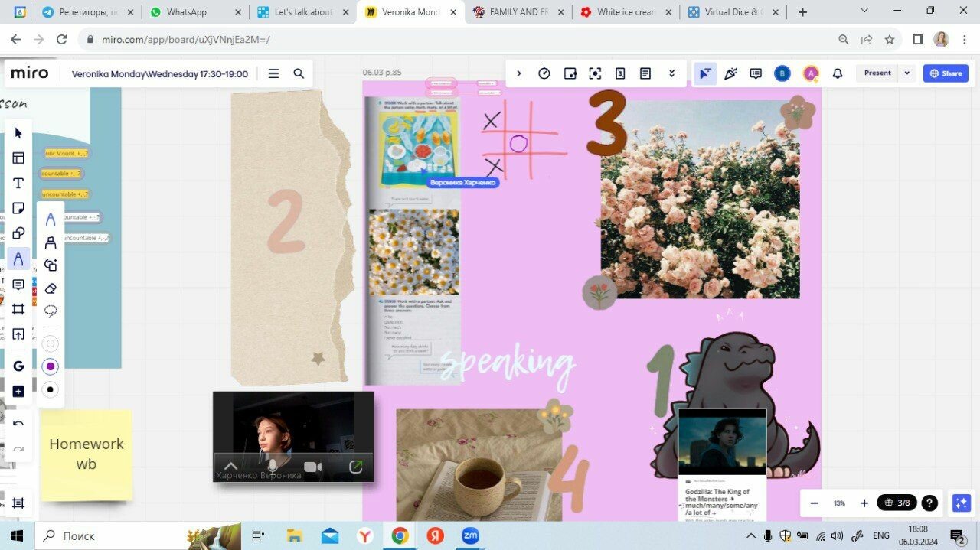Viewport: 980px width, 550px height.
Task: Choose the highlighter in drawing submenu
Action: coord(51,243)
